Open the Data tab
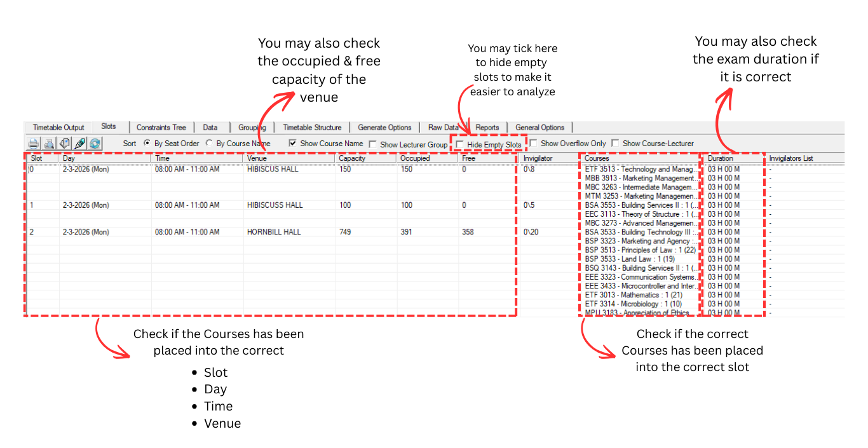 coord(210,128)
